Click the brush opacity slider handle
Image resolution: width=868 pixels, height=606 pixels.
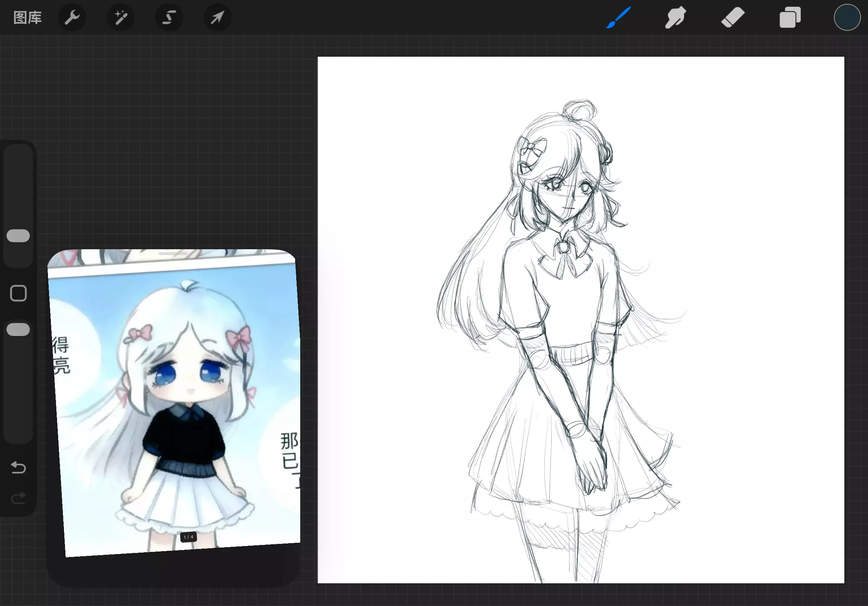[18, 330]
